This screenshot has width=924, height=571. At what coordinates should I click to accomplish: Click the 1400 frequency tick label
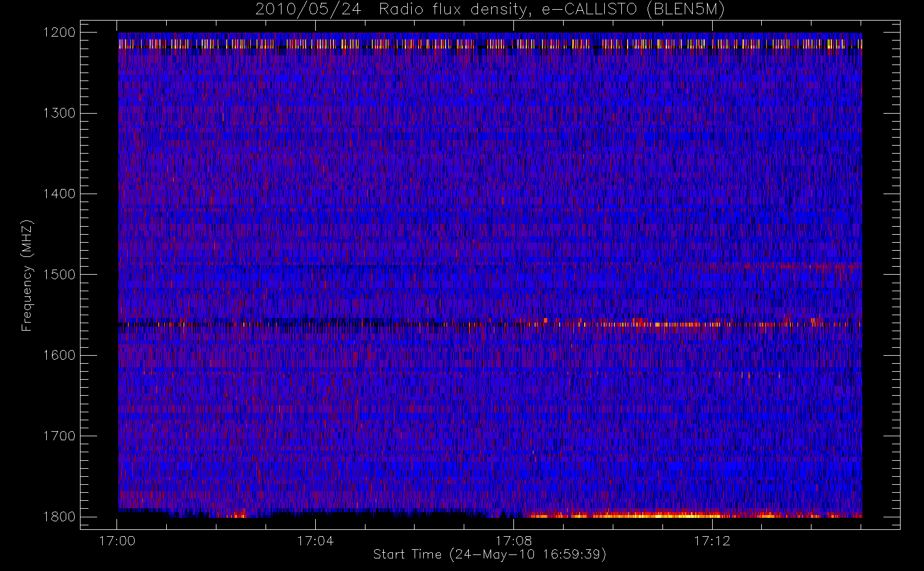tap(59, 194)
